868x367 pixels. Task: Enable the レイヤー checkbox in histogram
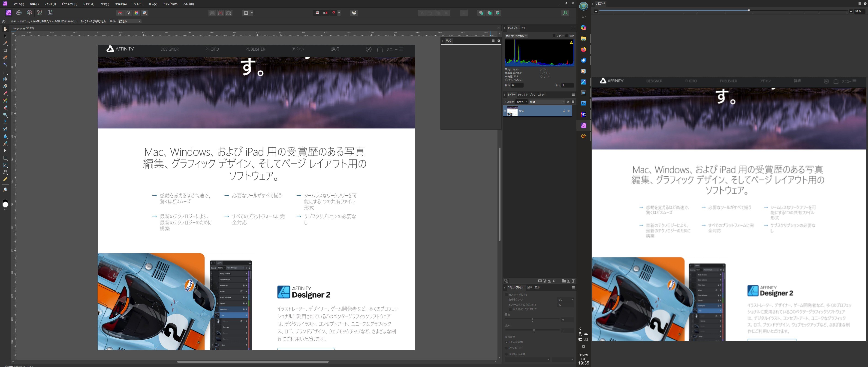point(554,36)
